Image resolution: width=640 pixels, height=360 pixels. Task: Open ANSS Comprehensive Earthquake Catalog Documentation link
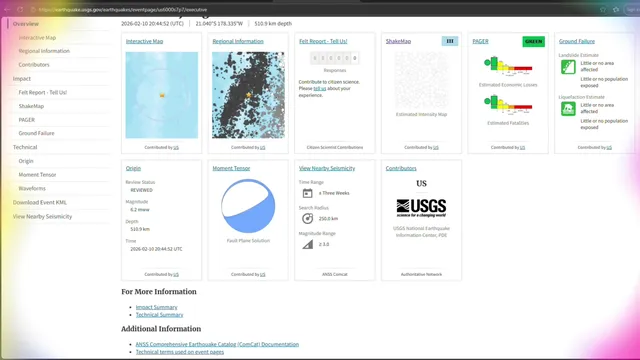[x=217, y=344]
